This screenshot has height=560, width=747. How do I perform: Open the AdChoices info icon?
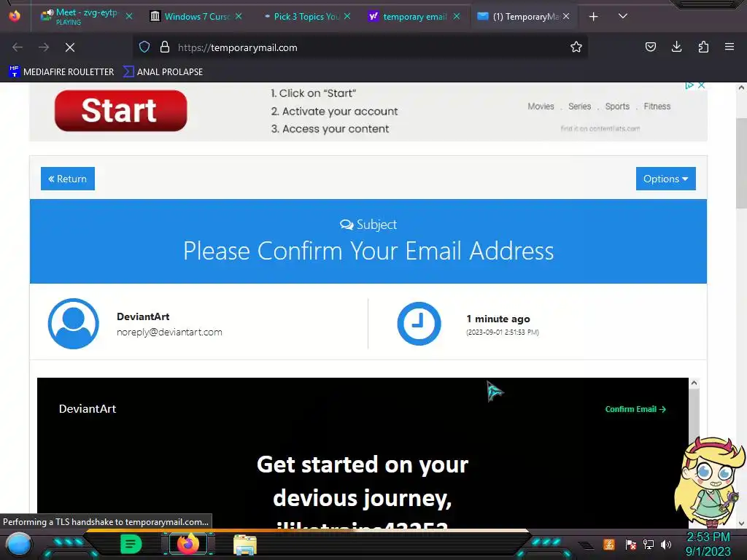[689, 86]
